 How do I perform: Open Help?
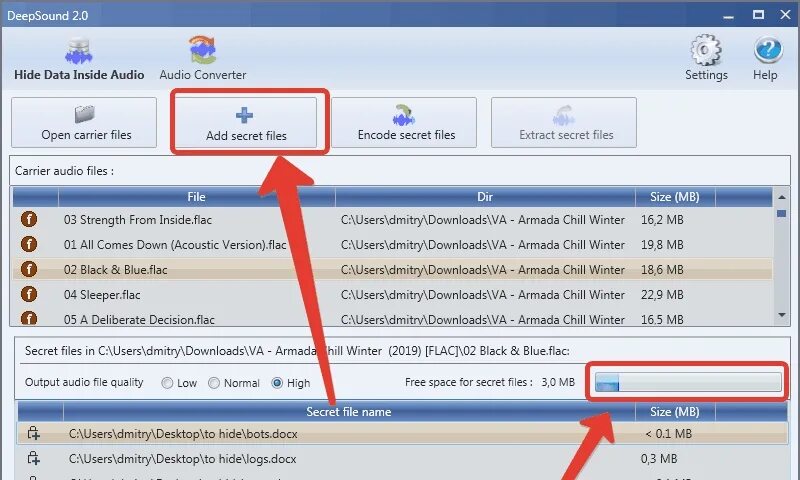tap(765, 58)
